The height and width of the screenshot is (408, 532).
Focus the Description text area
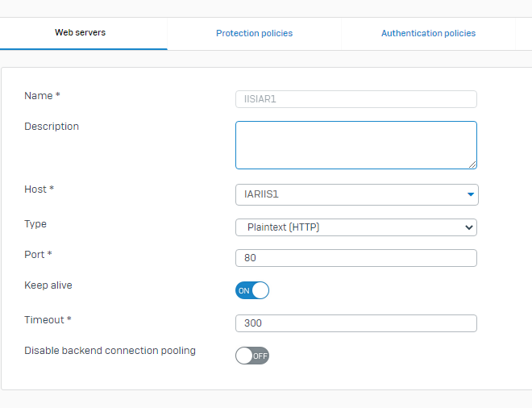pos(356,145)
